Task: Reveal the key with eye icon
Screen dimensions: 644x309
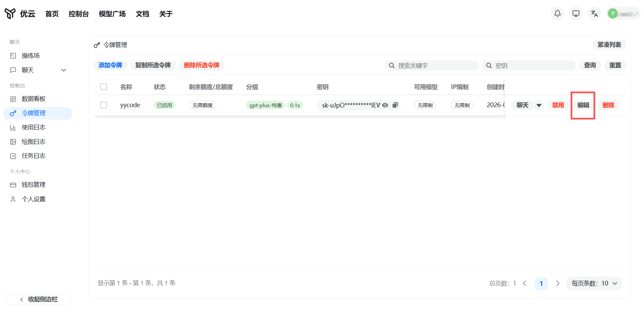Action: tap(385, 105)
